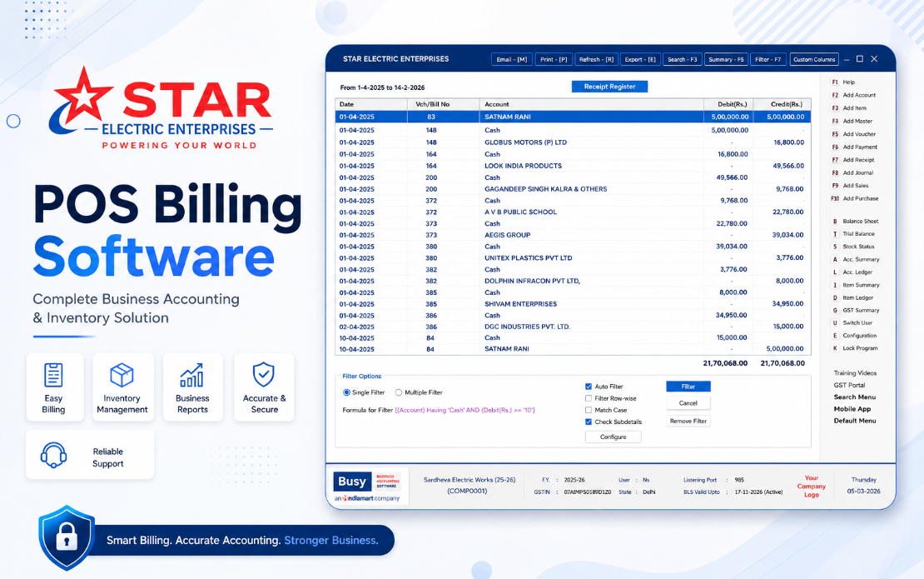Enable Match Case checkbox

click(x=588, y=411)
